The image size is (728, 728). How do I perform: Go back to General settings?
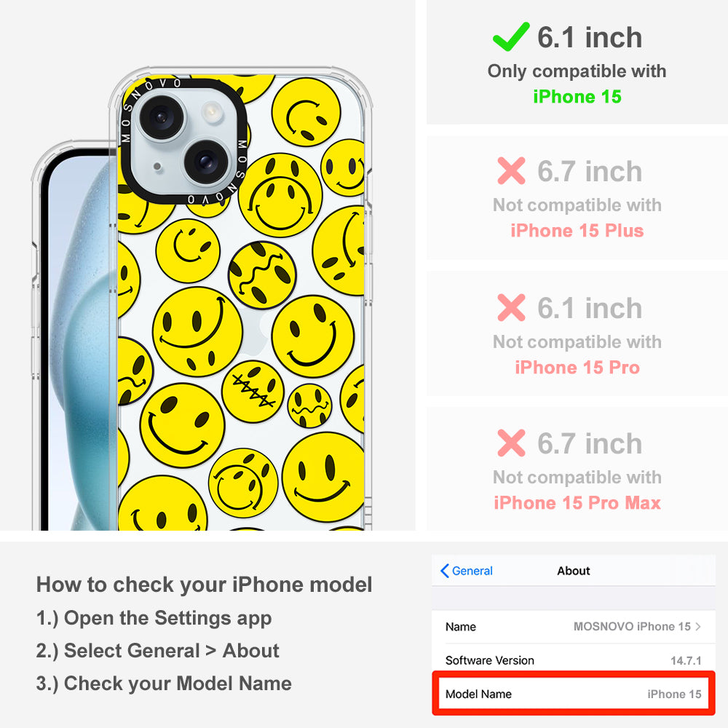click(467, 571)
